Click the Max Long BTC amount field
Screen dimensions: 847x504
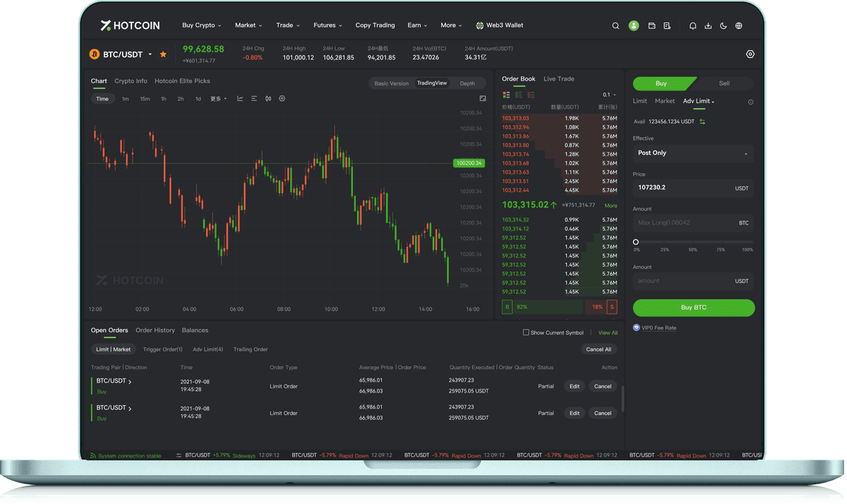coord(693,223)
